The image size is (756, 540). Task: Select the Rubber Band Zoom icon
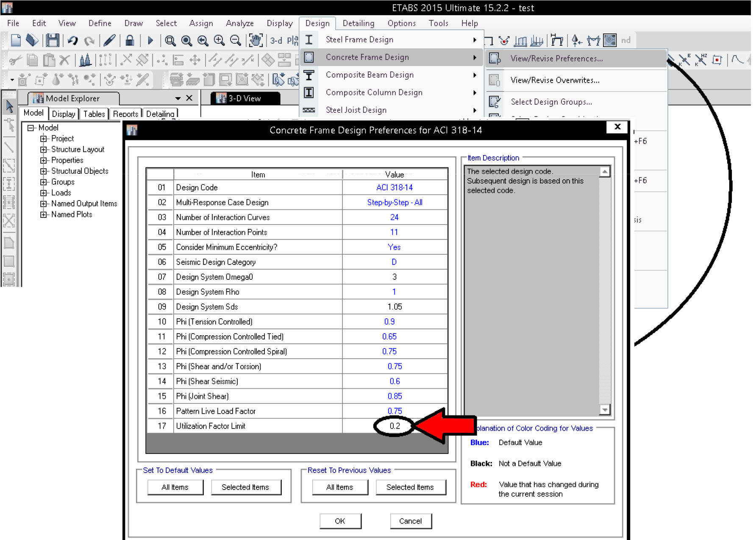pyautogui.click(x=170, y=40)
